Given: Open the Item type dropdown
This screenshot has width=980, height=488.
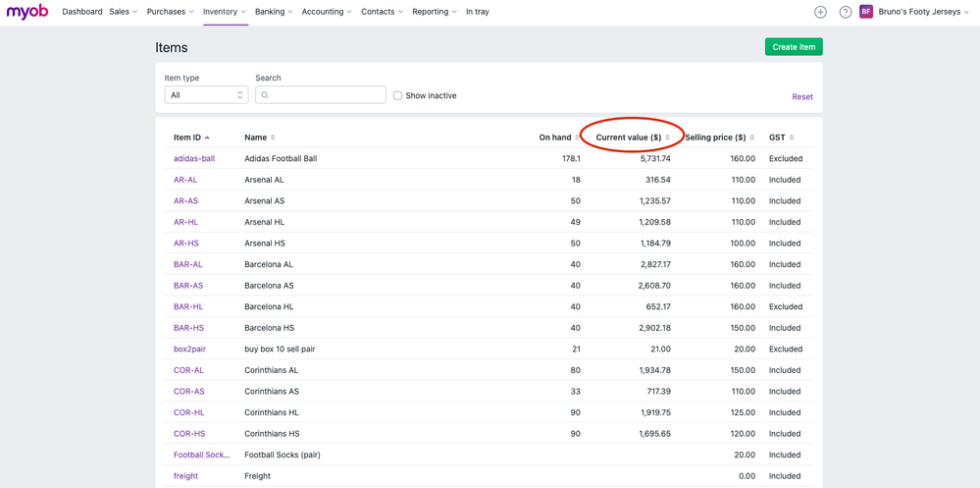Looking at the screenshot, I should (x=206, y=95).
